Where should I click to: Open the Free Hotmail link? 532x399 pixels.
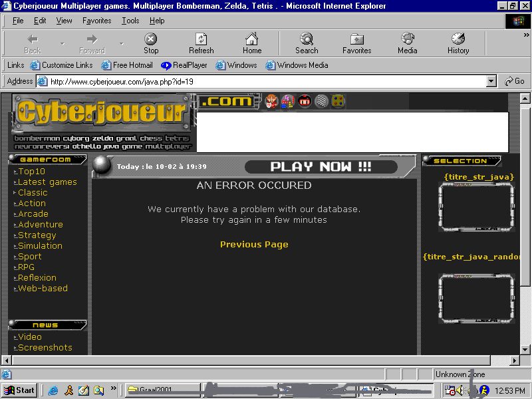click(127, 65)
